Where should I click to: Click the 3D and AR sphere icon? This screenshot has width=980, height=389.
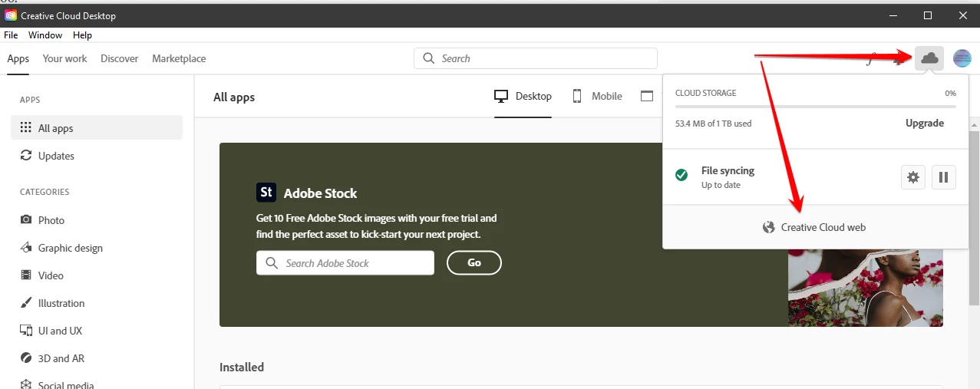26,358
